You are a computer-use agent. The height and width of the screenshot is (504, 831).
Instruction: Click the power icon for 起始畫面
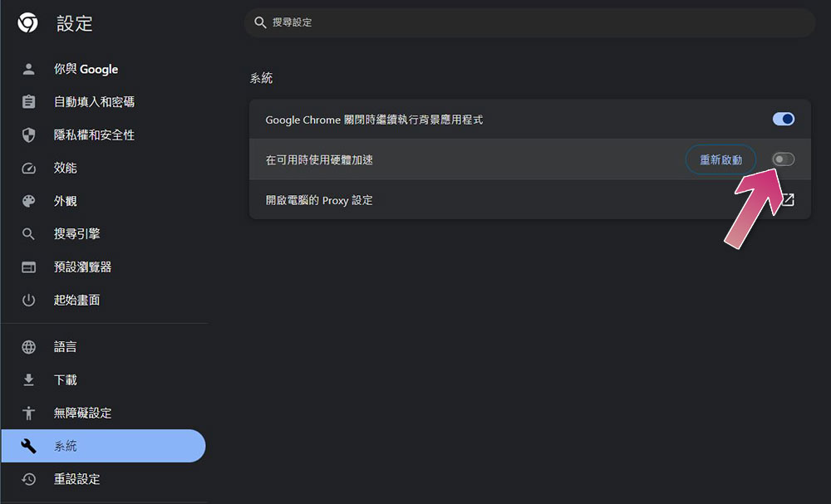28,301
